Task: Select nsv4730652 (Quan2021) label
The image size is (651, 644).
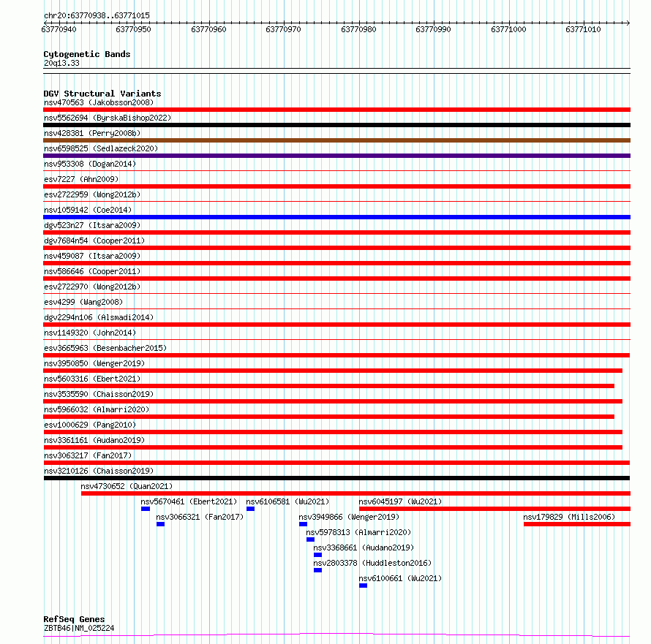Action: coord(127,486)
